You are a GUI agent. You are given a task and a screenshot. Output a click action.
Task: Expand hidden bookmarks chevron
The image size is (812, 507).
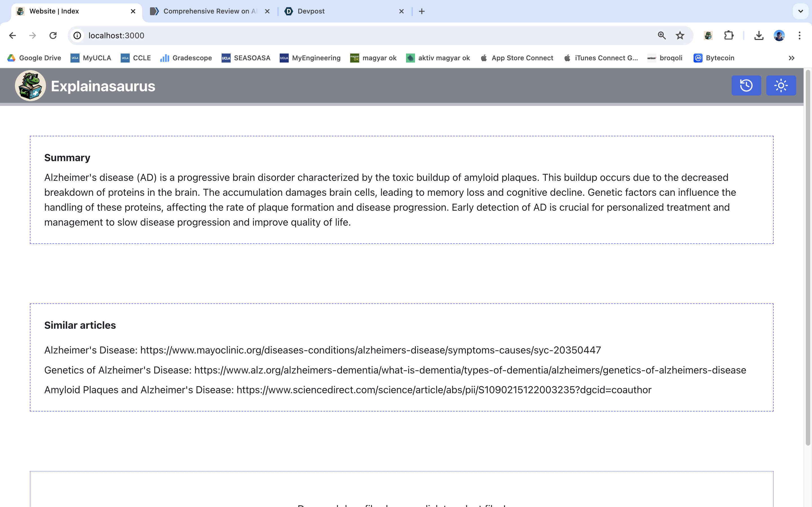coord(791,58)
